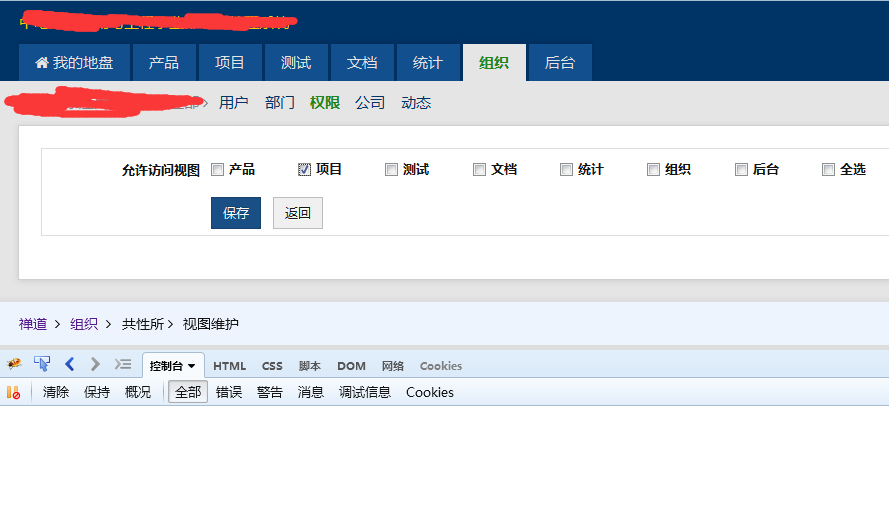Open the Firebug bug icon
The height and width of the screenshot is (520, 889).
click(x=14, y=363)
